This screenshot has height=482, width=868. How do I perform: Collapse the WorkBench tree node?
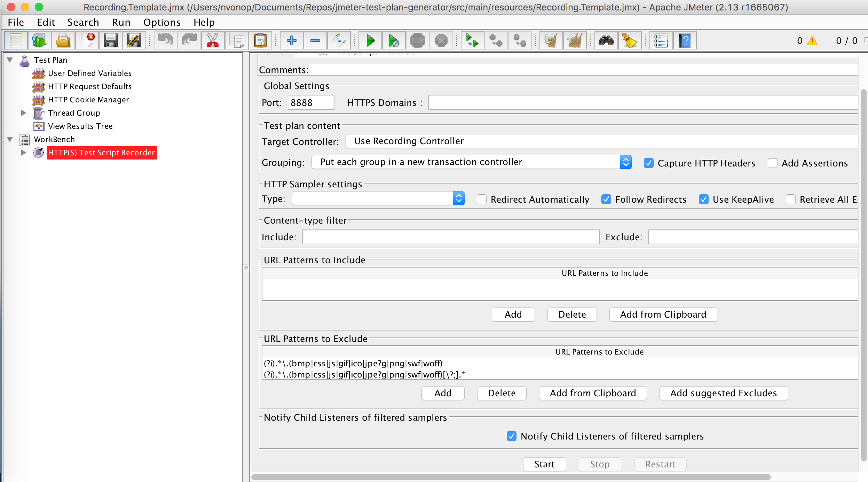[x=10, y=139]
